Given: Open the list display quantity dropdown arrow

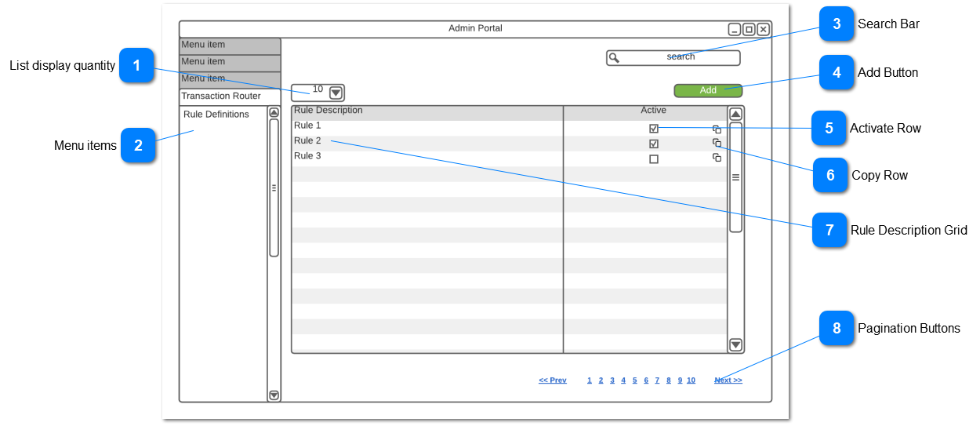Looking at the screenshot, I should click(336, 93).
